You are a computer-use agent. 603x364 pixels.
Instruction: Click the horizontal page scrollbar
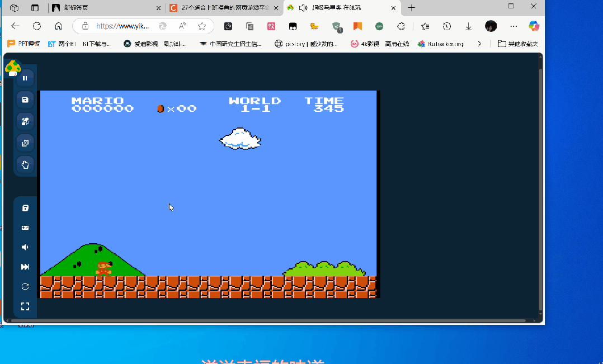tap(268, 320)
